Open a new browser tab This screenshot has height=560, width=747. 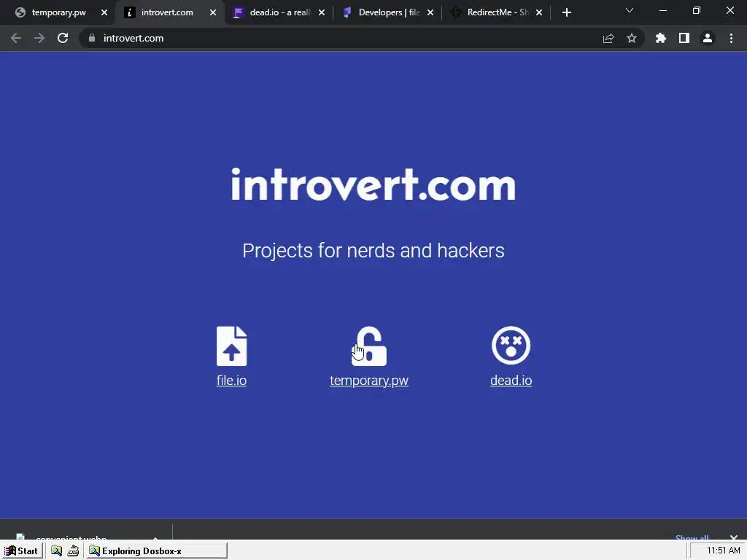[566, 13]
